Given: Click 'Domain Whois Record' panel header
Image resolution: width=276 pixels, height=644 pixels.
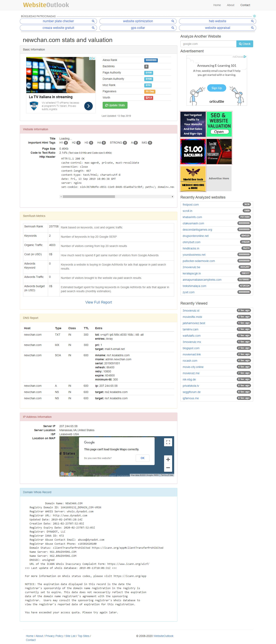Looking at the screenshot, I should [99, 492].
